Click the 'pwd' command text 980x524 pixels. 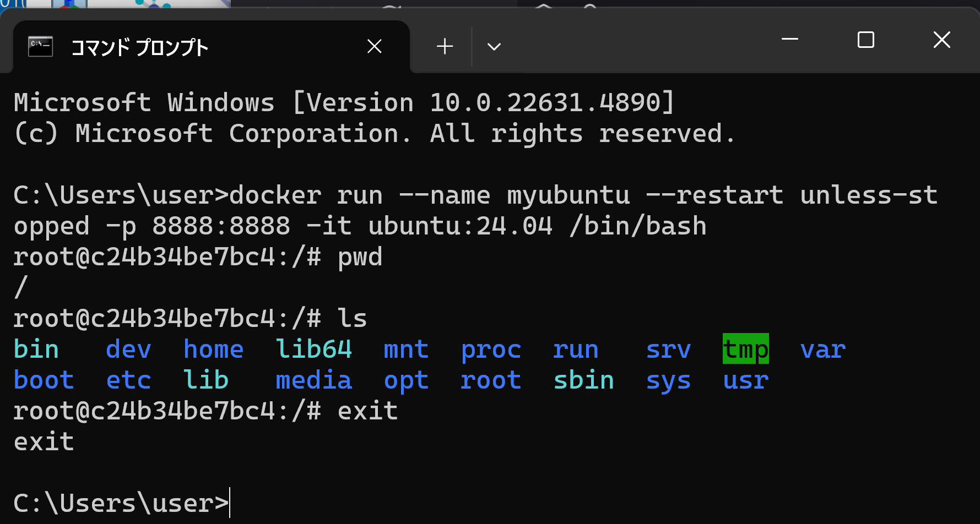tap(360, 258)
